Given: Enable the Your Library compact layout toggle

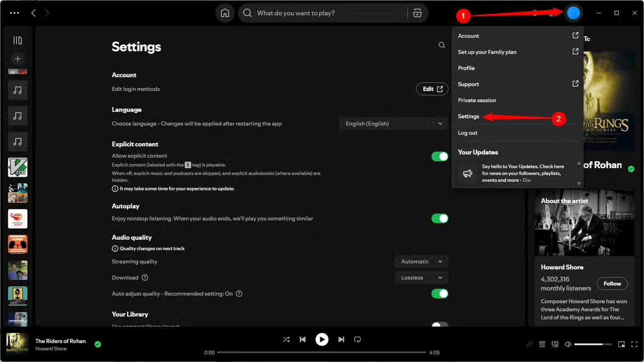Looking at the screenshot, I should (440, 324).
